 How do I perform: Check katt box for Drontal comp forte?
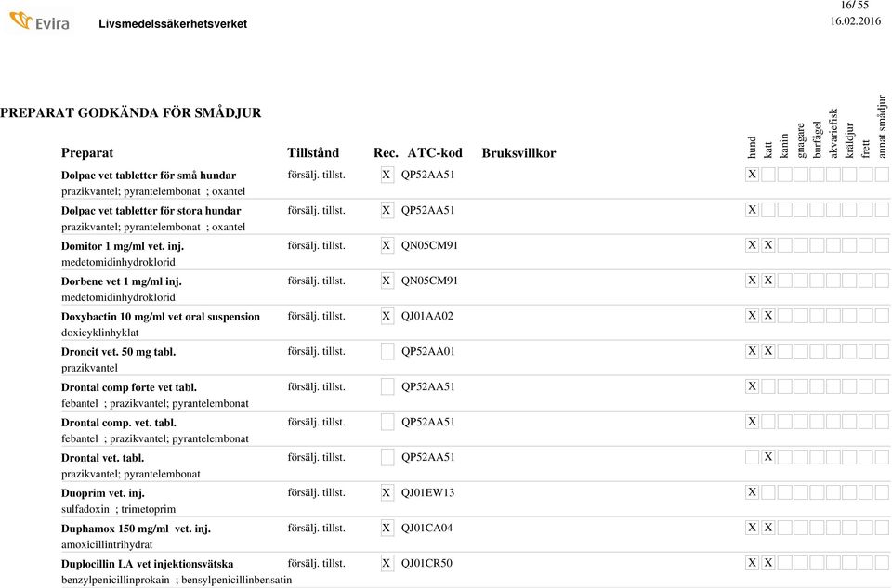click(768, 386)
